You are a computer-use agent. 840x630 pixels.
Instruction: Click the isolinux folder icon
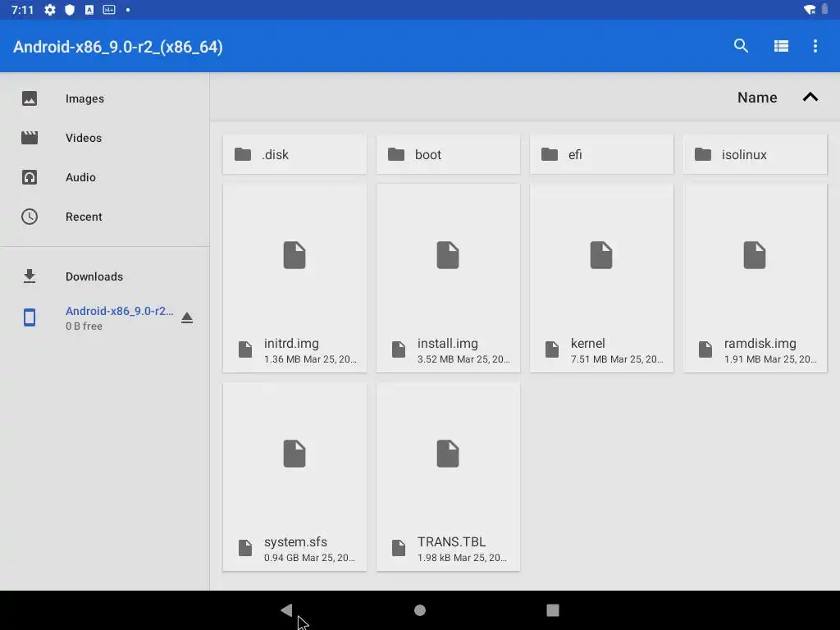click(703, 154)
